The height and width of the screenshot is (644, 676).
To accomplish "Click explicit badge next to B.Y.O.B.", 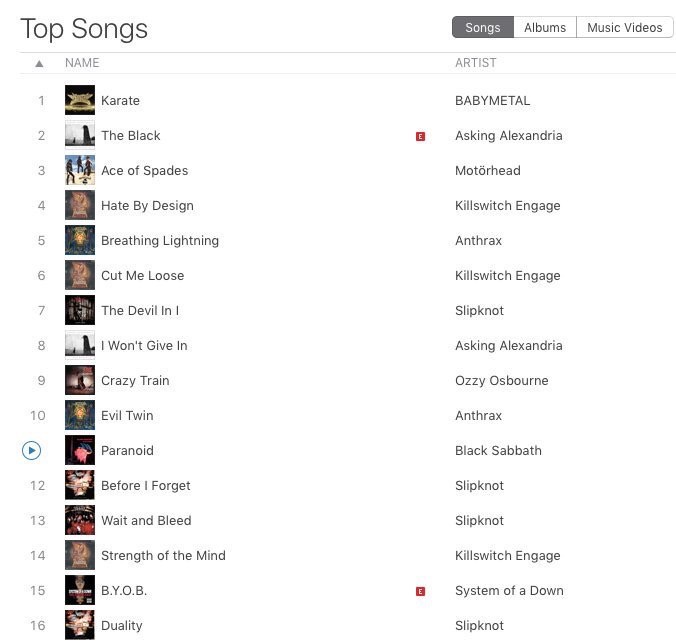I will 420,591.
